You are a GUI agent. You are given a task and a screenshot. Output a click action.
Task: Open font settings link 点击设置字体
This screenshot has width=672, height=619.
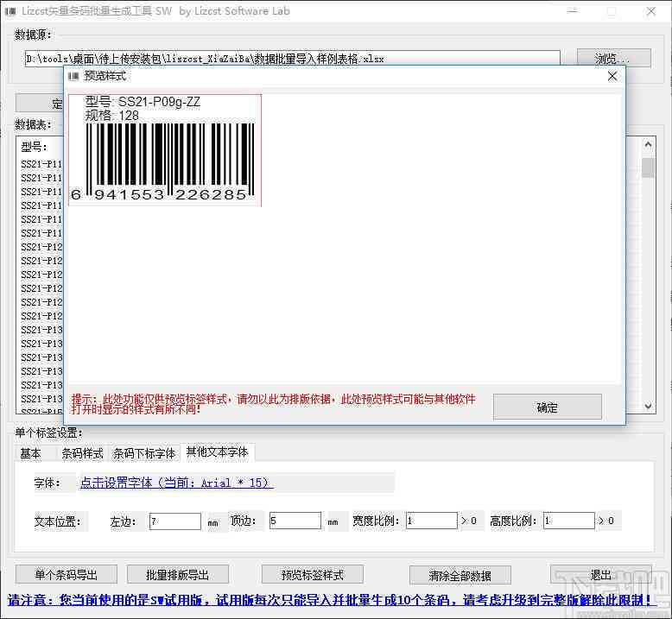pyautogui.click(x=176, y=483)
